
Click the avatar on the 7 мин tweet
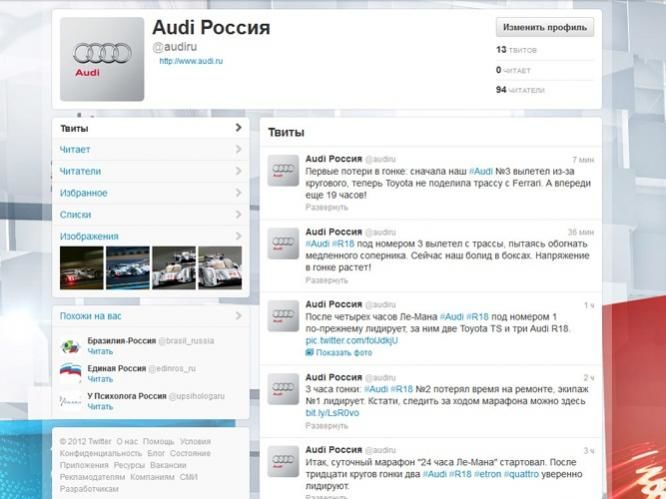coord(283,170)
